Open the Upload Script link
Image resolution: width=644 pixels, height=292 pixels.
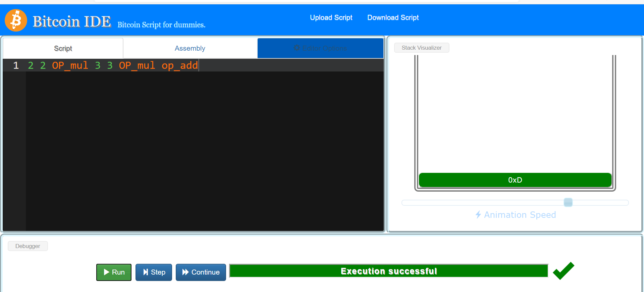pyautogui.click(x=331, y=17)
